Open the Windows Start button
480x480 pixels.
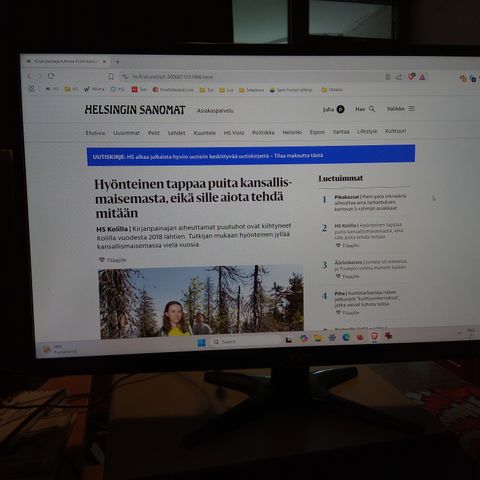pyautogui.click(x=202, y=343)
